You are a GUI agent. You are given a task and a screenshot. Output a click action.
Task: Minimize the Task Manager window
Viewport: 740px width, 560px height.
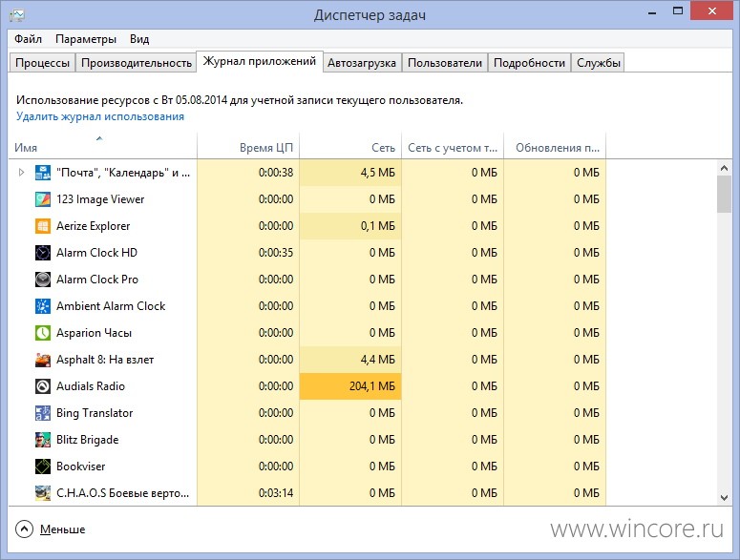[653, 12]
